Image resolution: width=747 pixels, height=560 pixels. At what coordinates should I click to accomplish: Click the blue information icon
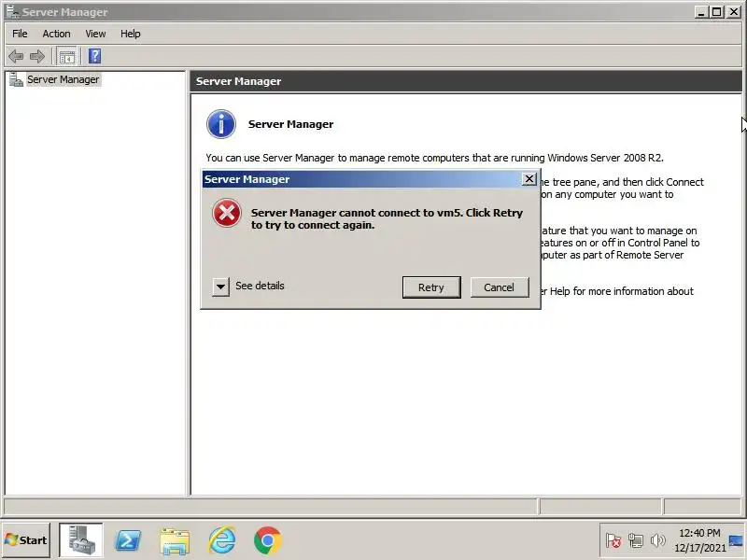pos(221,124)
